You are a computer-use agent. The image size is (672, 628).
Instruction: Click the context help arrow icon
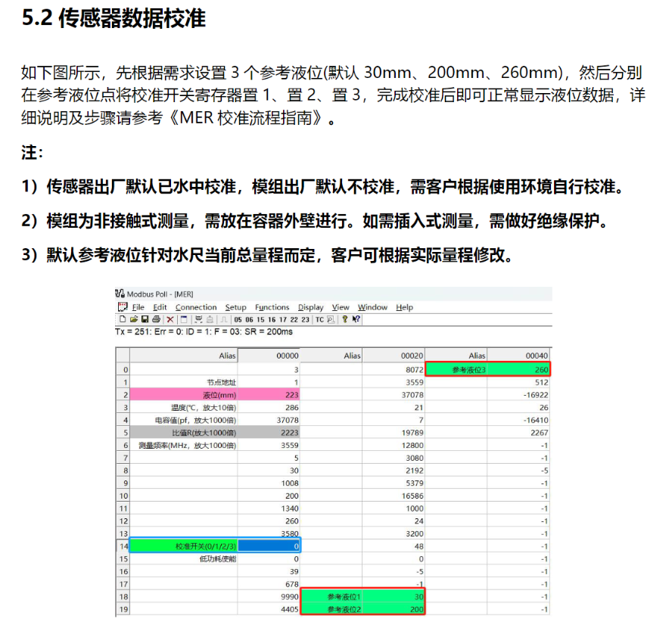point(356,319)
